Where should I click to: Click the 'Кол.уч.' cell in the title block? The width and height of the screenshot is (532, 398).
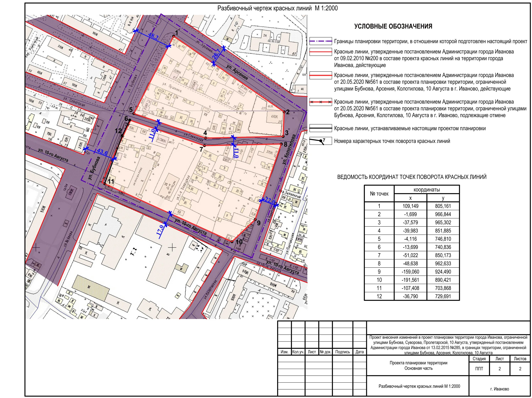298,352
